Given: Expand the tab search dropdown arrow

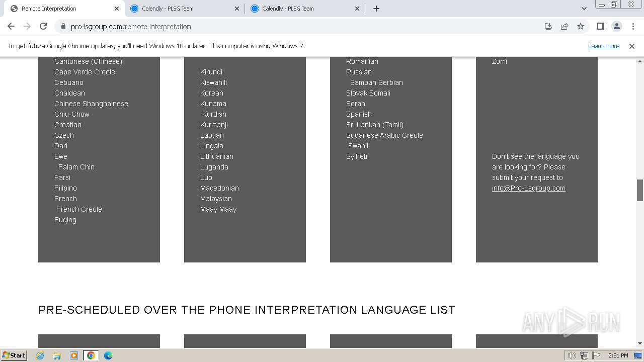Looking at the screenshot, I should coord(584,9).
